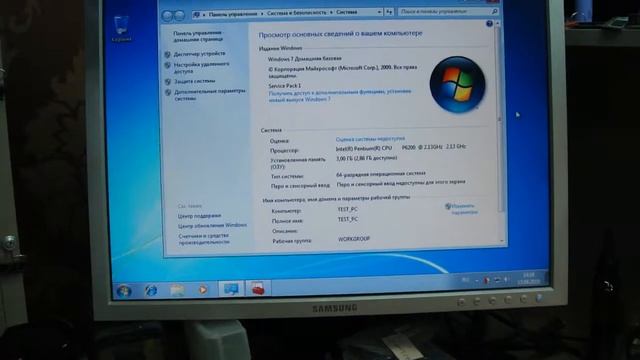640x360 pixels.
Task: Click 'Система и безопасность' breadcrumb
Action: coord(297,13)
